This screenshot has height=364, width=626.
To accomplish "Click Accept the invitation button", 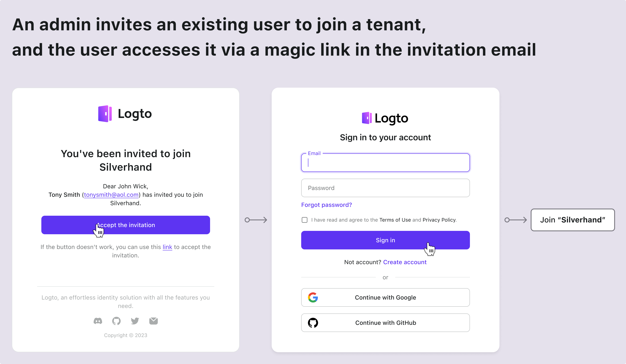I will pos(125,225).
